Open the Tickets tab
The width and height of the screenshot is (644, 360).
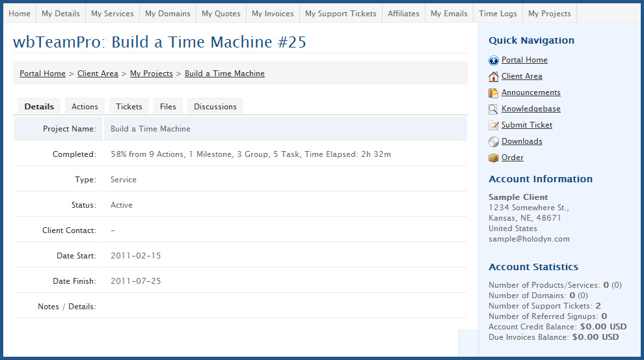[129, 107]
